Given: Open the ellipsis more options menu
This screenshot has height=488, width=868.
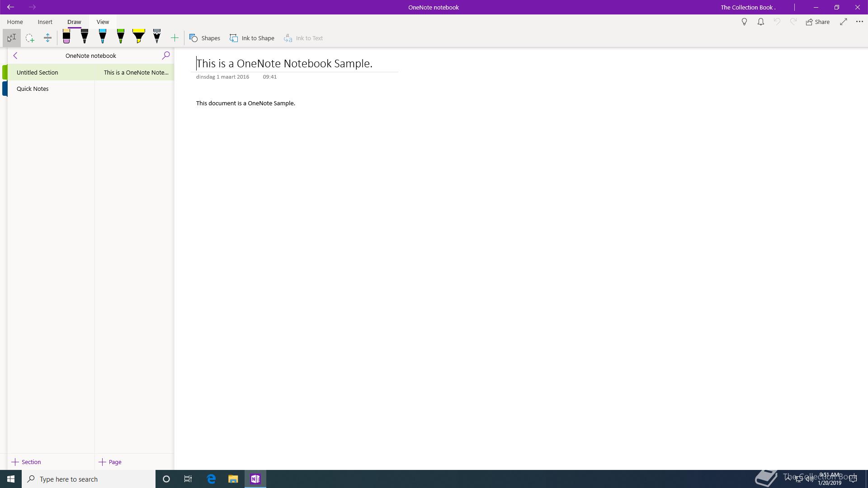Looking at the screenshot, I should 859,22.
